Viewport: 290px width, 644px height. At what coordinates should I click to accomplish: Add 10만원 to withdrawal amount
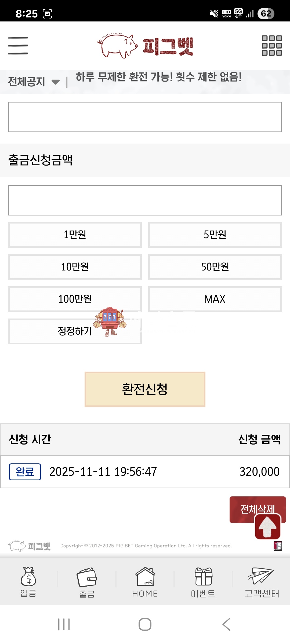click(x=75, y=267)
